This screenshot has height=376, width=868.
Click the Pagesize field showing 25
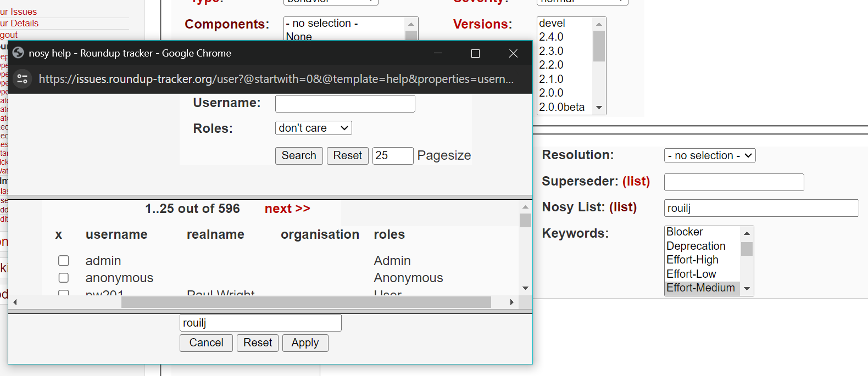pyautogui.click(x=393, y=155)
